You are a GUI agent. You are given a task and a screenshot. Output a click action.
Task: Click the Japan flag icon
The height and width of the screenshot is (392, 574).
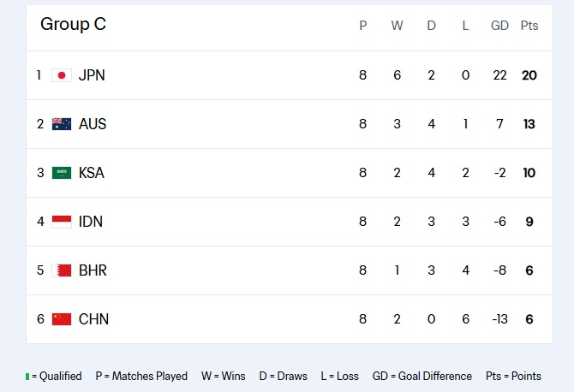[62, 75]
